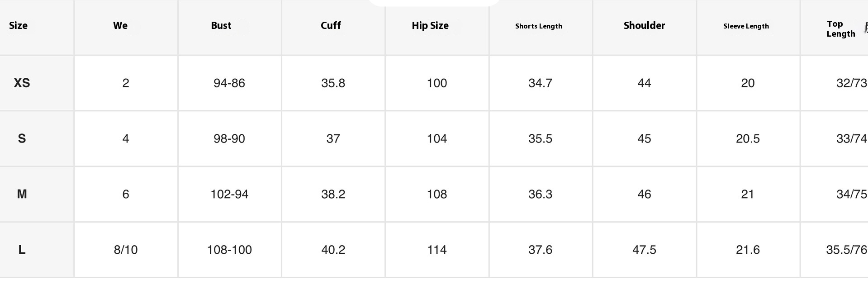
Task: Click the Top Length header
Action: coord(840,29)
